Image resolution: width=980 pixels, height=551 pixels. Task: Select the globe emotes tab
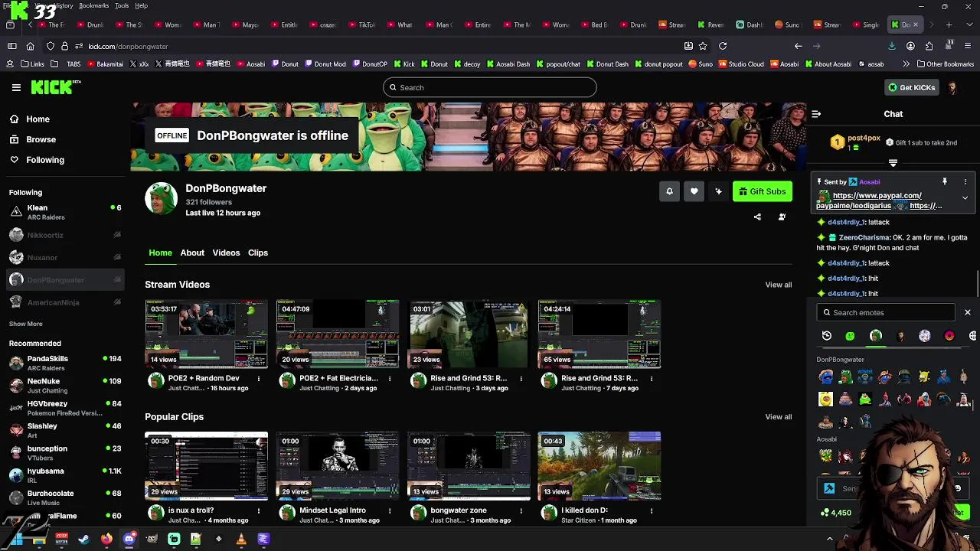pos(972,336)
